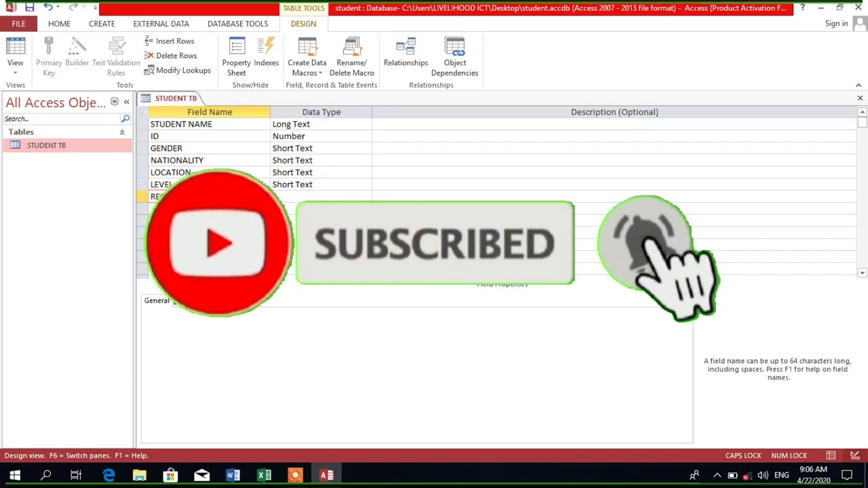This screenshot has width=868, height=488.
Task: Click the navigation Search box
Action: 61,119
